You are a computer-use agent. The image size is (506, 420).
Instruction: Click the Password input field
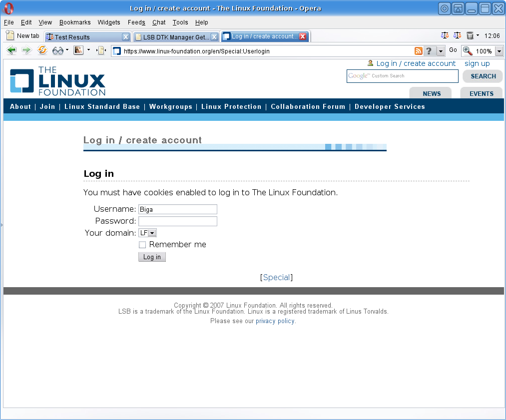(177, 221)
